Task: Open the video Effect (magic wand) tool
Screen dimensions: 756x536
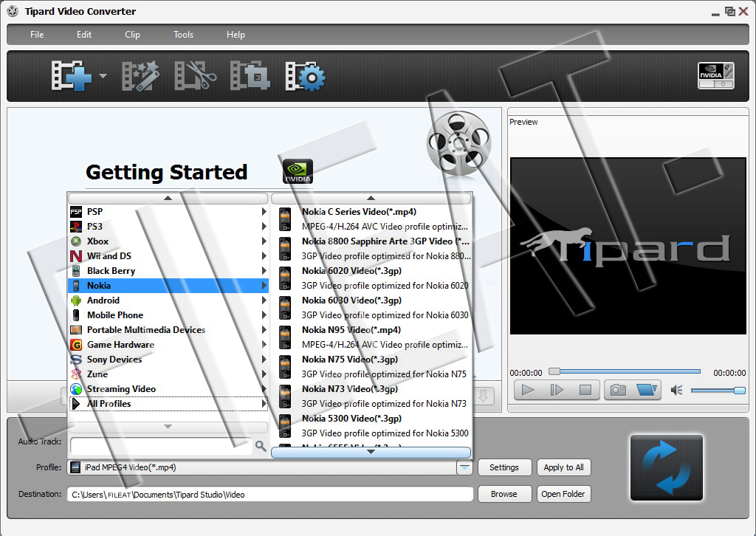Action: point(140,76)
